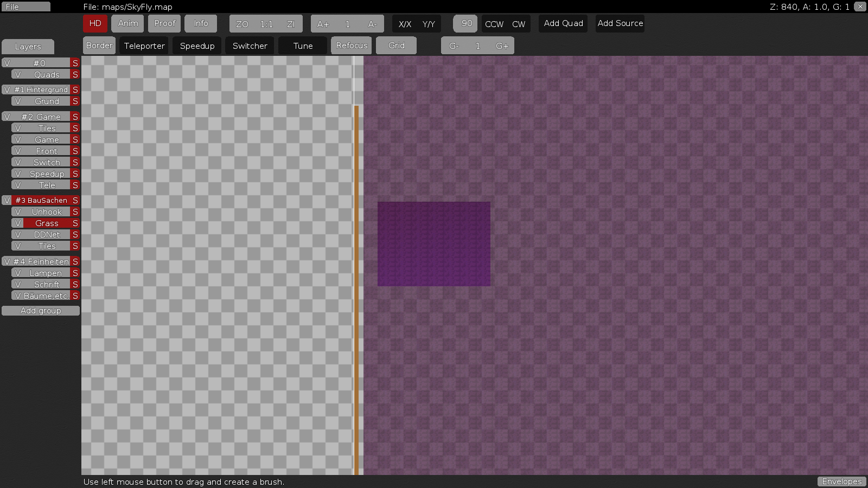Open the Teleporter tile picker
This screenshot has width=868, height=488.
coord(143,46)
